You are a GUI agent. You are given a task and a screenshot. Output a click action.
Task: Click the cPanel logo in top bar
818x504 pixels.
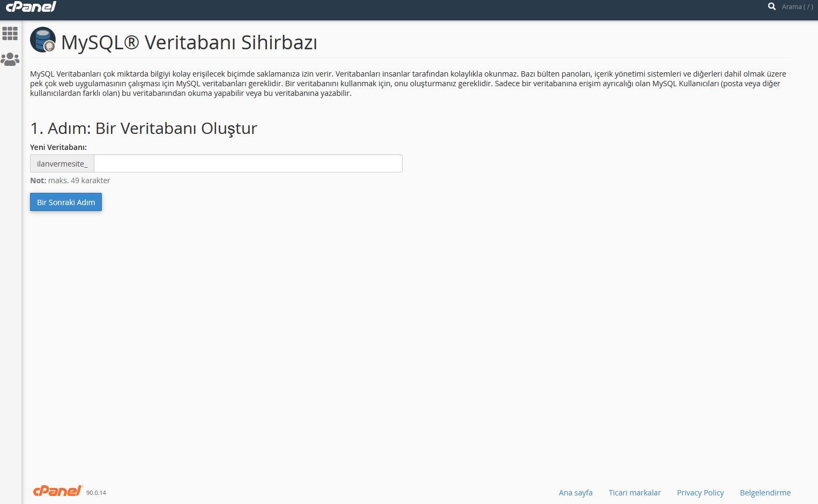31,7
